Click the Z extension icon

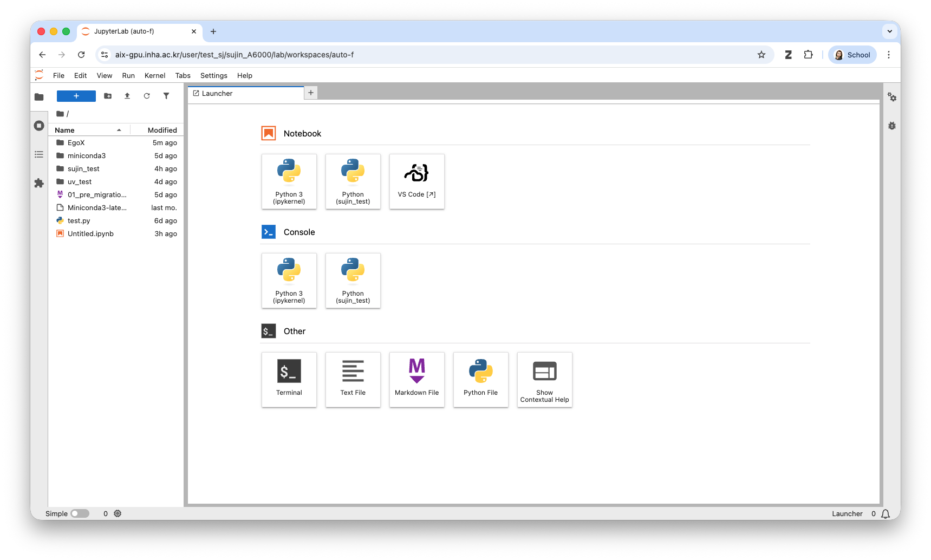[789, 55]
